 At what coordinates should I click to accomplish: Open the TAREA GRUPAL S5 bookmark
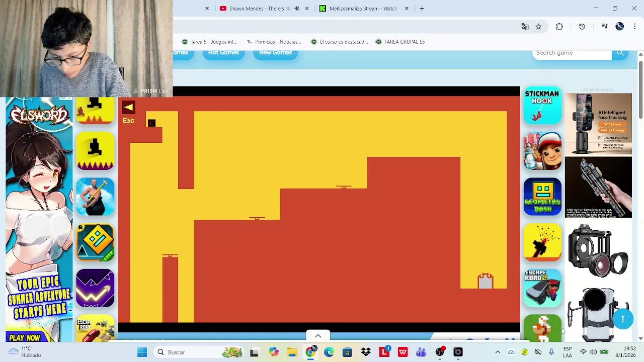coord(400,42)
